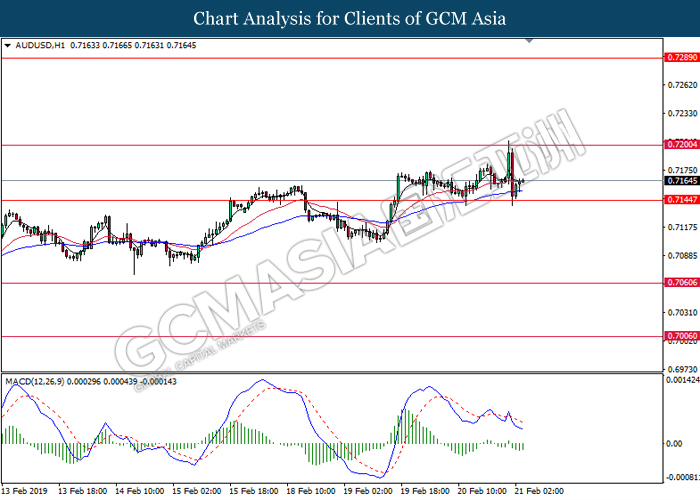Image resolution: width=700 pixels, height=500 pixels.
Task: Click the 0.72330 price scale value
Action: click(x=681, y=114)
